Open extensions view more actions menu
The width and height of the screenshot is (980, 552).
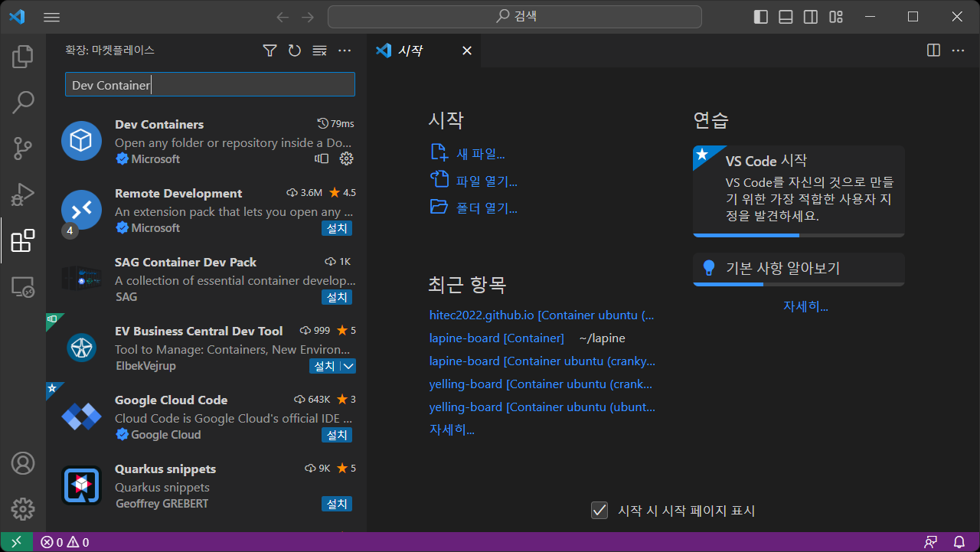point(345,51)
